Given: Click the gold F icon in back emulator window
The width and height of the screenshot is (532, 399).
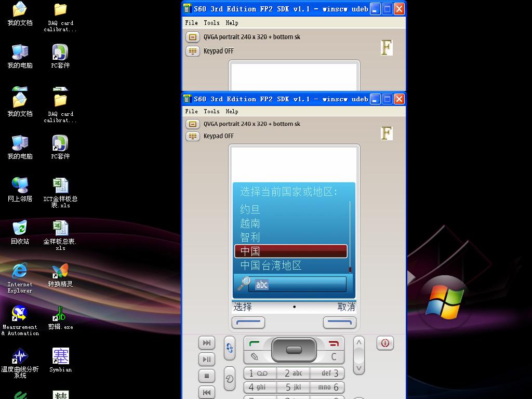Looking at the screenshot, I should pos(387,47).
